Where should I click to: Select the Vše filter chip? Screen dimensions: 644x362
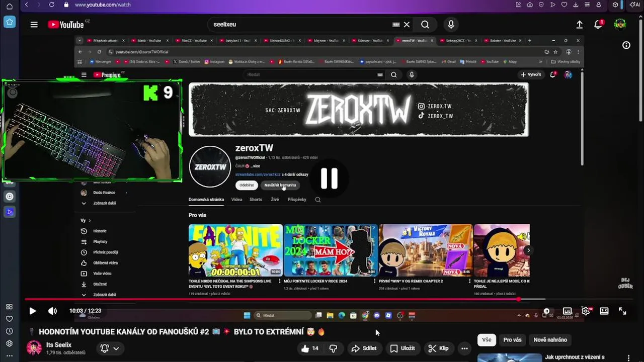click(487, 340)
